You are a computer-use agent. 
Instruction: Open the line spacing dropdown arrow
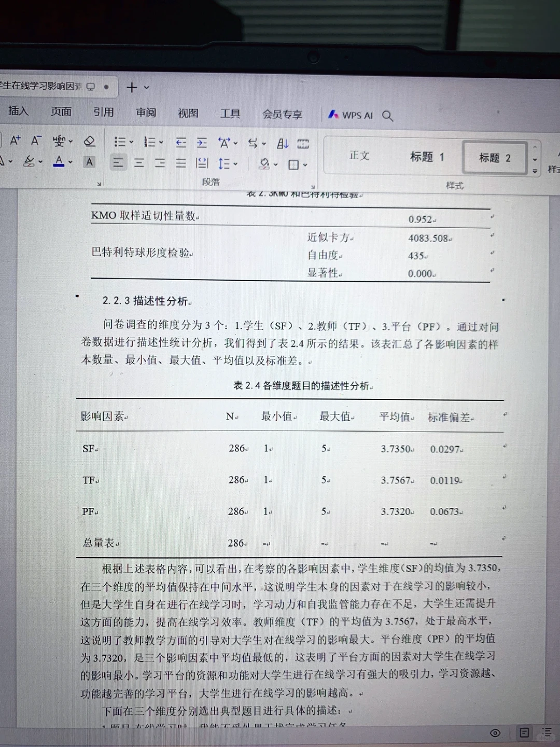[234, 163]
